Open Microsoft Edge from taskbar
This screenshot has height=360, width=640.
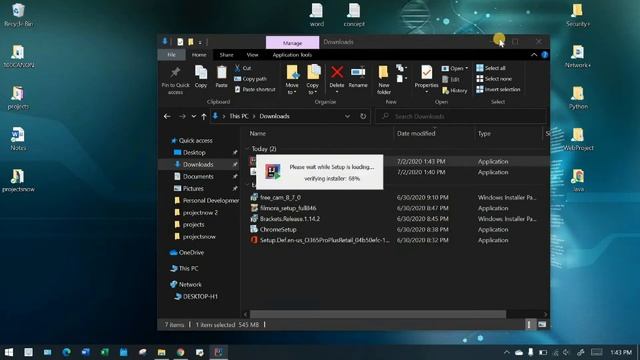pos(66,352)
